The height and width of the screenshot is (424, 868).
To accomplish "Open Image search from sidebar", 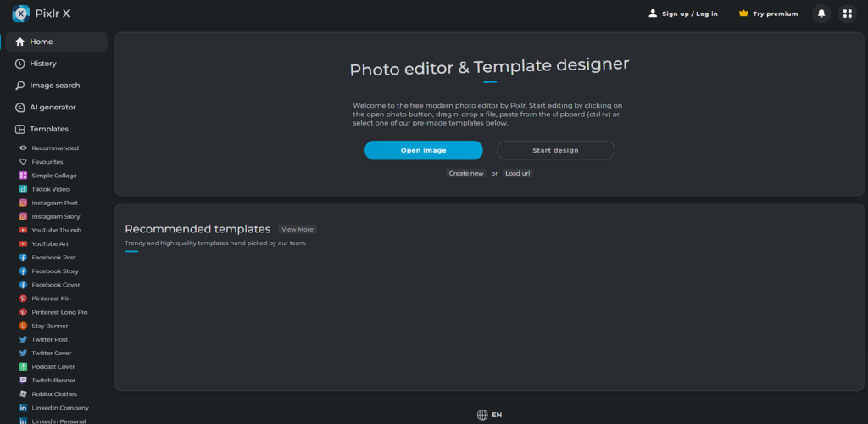I will 54,86.
